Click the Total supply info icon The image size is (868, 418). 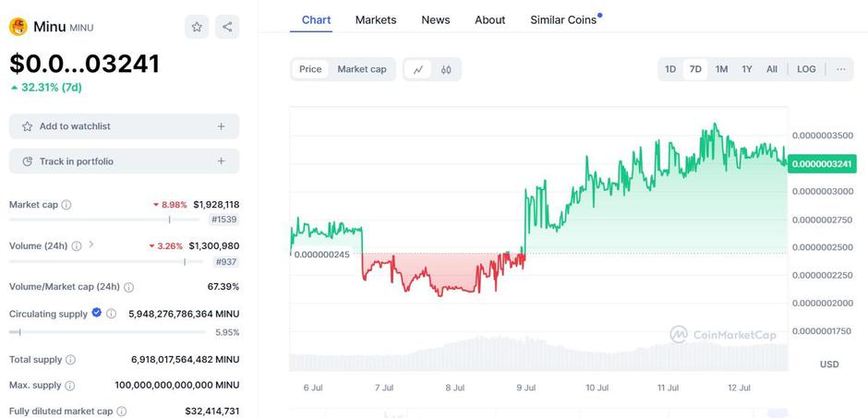(70, 360)
